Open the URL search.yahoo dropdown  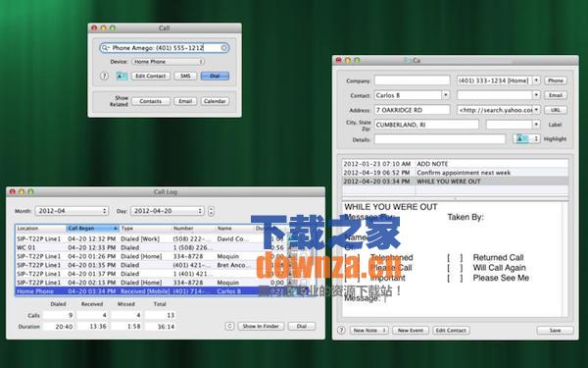coord(536,110)
